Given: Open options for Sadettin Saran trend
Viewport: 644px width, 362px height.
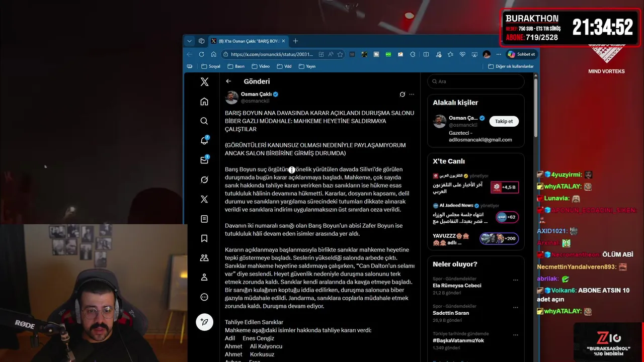Looking at the screenshot, I should pyautogui.click(x=515, y=308).
